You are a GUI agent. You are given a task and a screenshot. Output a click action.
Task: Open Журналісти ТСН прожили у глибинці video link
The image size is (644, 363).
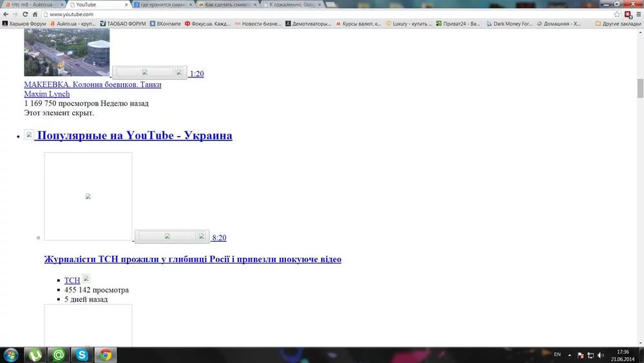pyautogui.click(x=193, y=259)
